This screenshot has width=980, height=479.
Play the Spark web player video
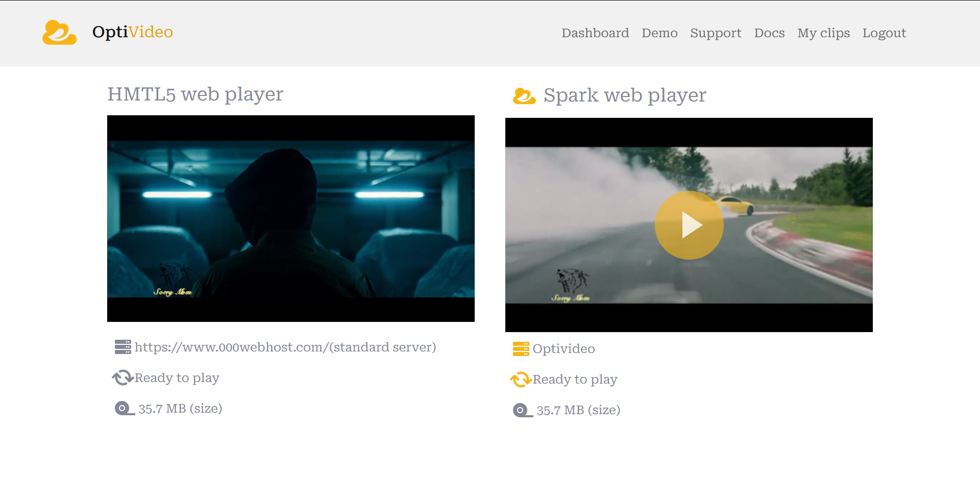(x=689, y=225)
